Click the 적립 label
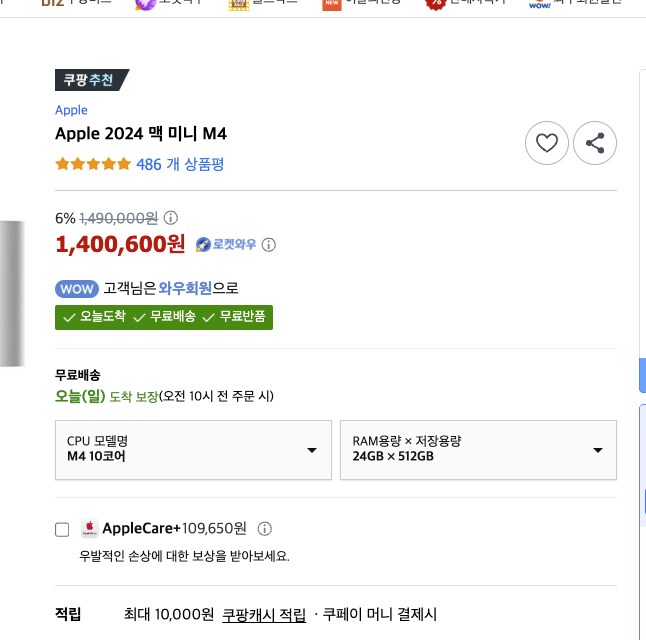 pyautogui.click(x=68, y=614)
